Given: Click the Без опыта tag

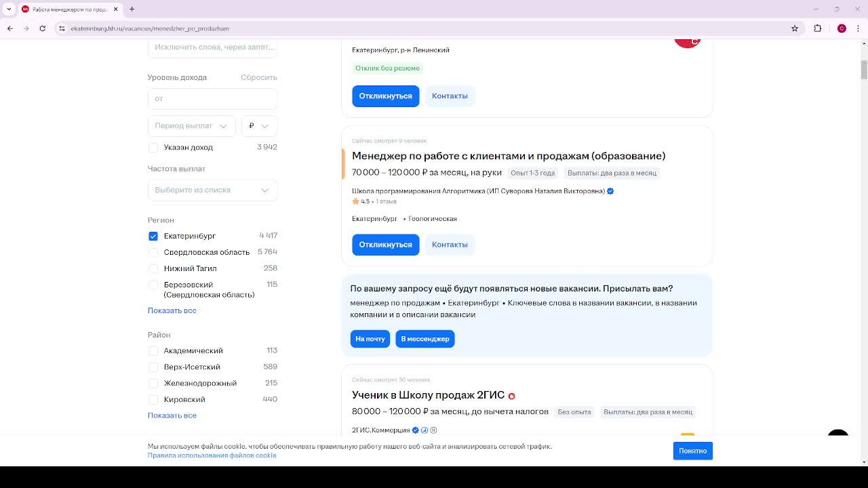Looking at the screenshot, I should pos(574,412).
